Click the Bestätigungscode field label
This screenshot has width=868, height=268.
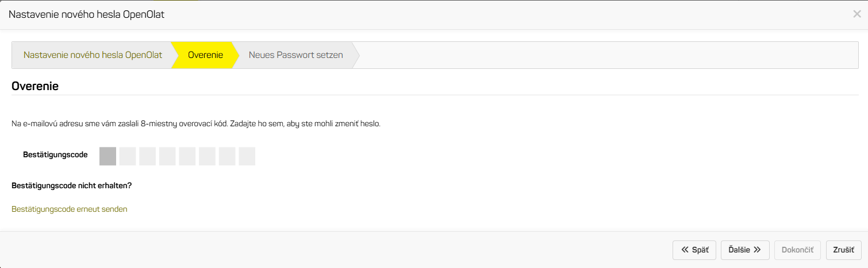pyautogui.click(x=55, y=154)
